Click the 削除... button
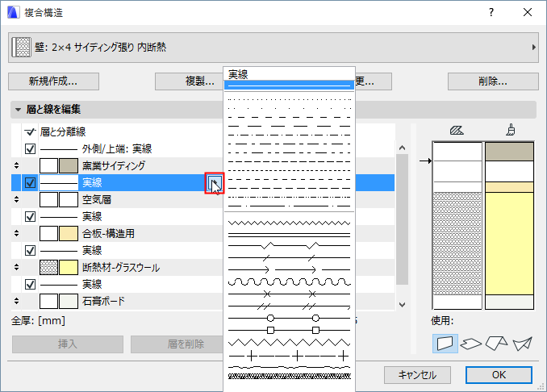This screenshot has height=392, width=547. pyautogui.click(x=493, y=81)
